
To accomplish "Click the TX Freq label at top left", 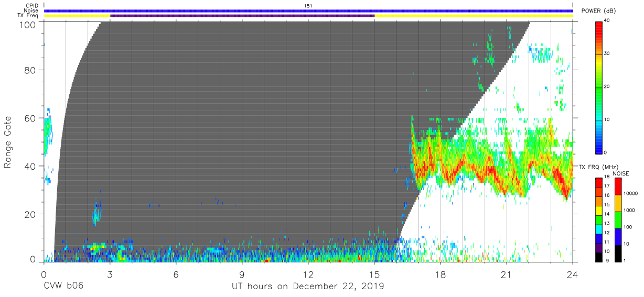I will pos(28,16).
